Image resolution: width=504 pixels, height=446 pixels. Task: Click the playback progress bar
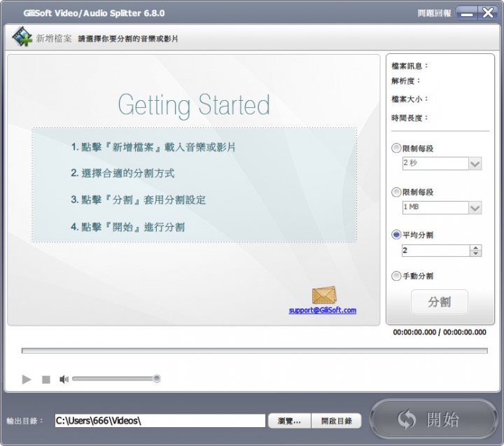coord(255,351)
